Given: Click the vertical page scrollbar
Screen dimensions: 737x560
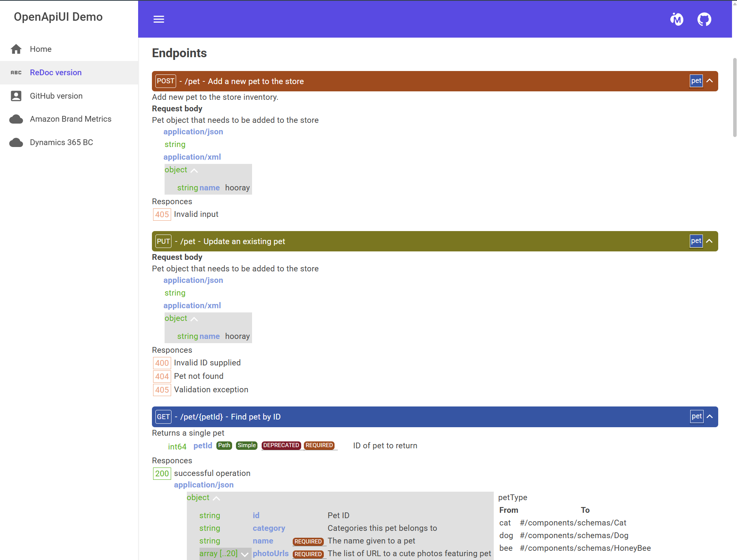Looking at the screenshot, I should click(734, 97).
